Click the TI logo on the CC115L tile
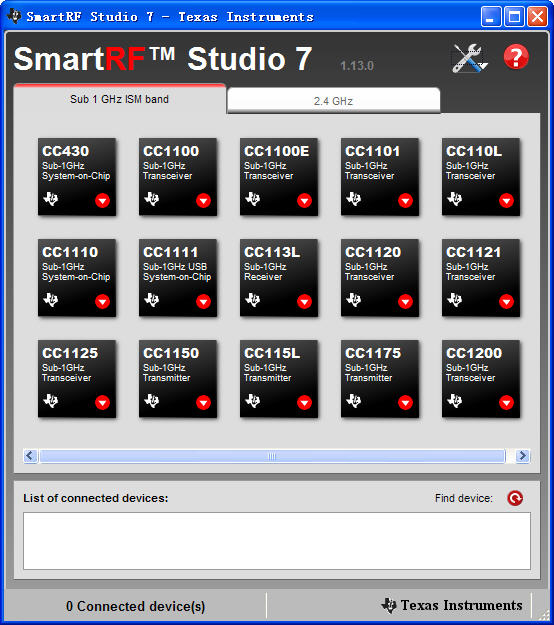Image resolution: width=554 pixels, height=625 pixels. [x=253, y=400]
